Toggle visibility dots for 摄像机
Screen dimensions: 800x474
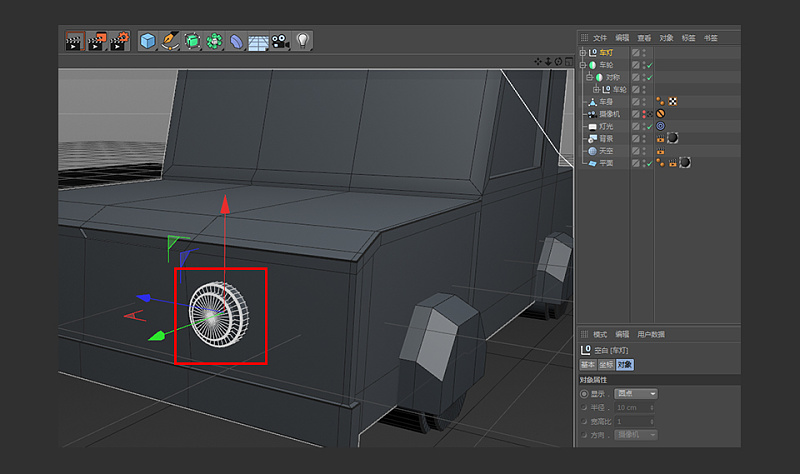(x=644, y=114)
